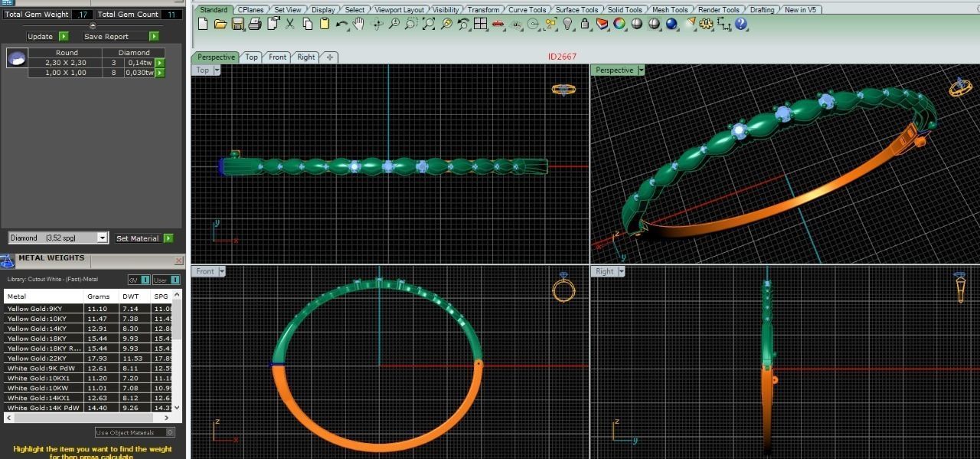Select the Yellow Gold:18KY row
The width and height of the screenshot is (980, 459).
[x=89, y=339]
